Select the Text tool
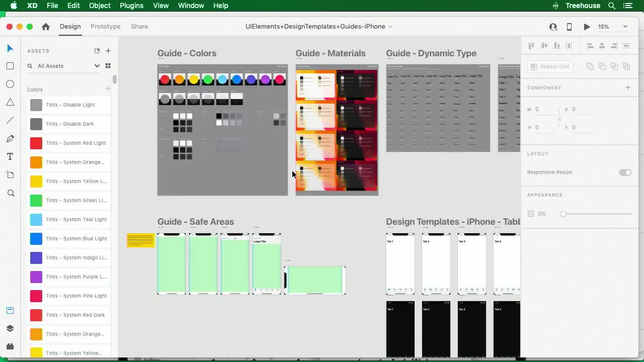The height and width of the screenshot is (362, 644). point(10,156)
